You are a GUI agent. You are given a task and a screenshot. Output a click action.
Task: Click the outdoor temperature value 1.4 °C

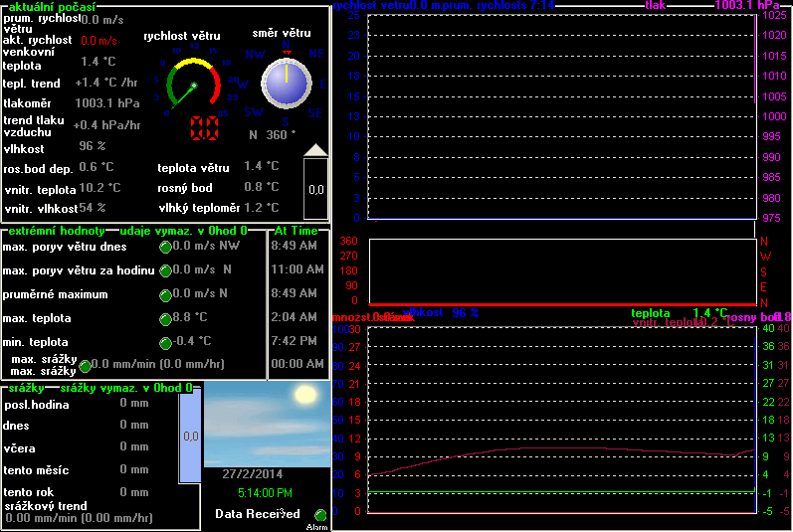click(x=99, y=62)
